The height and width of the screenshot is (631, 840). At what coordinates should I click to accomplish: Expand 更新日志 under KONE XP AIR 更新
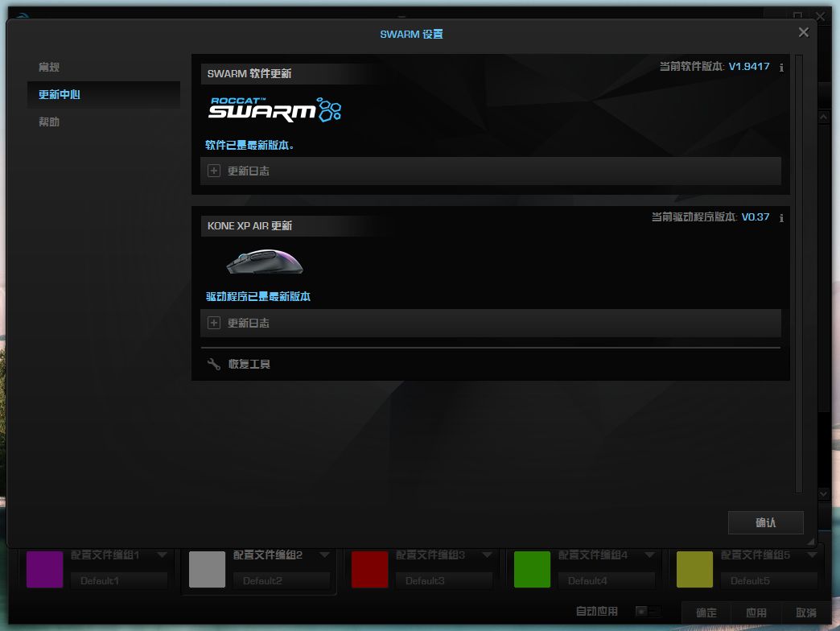214,324
